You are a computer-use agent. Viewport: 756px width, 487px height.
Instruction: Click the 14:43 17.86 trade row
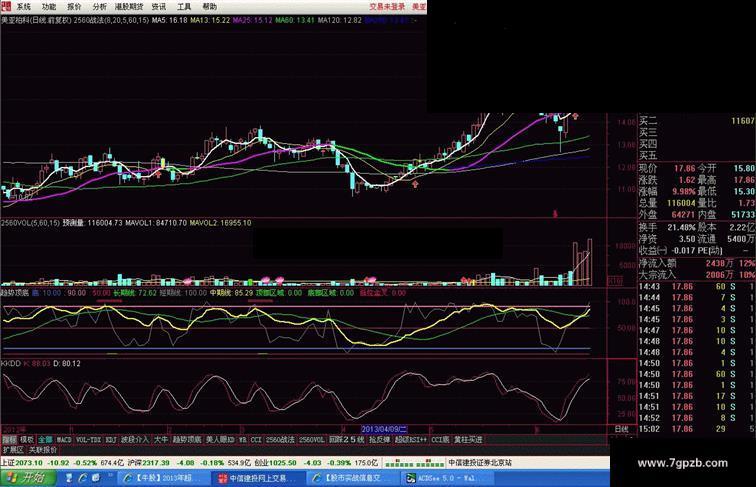pyautogui.click(x=696, y=286)
